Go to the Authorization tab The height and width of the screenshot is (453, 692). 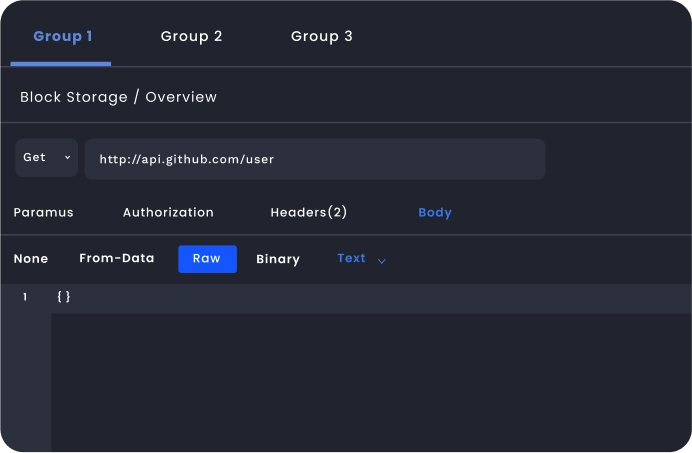(x=168, y=212)
